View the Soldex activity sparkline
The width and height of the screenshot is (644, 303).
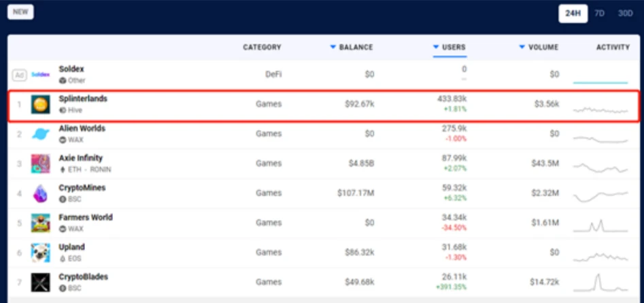[x=600, y=82]
